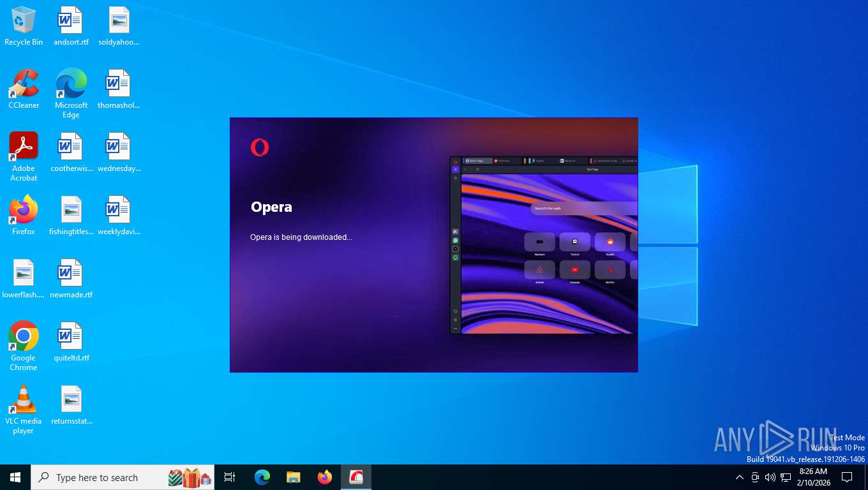Click the Show desktop strip on taskbar
This screenshot has width=868, height=490.
pyautogui.click(x=866, y=477)
